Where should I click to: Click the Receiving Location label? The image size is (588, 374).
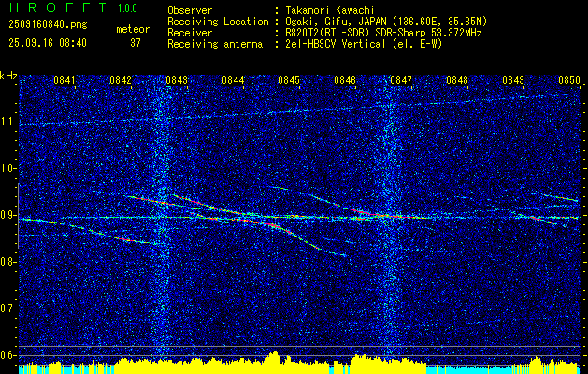[218, 22]
